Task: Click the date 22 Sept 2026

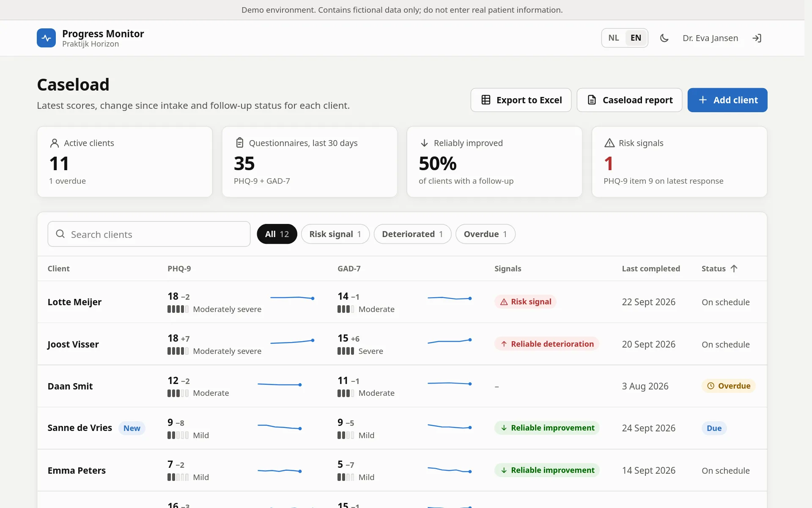Action: coord(648,302)
